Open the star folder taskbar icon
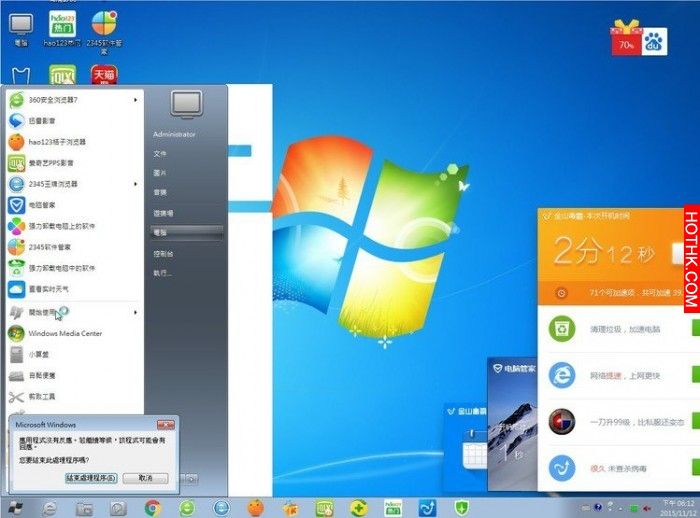 coord(291,508)
